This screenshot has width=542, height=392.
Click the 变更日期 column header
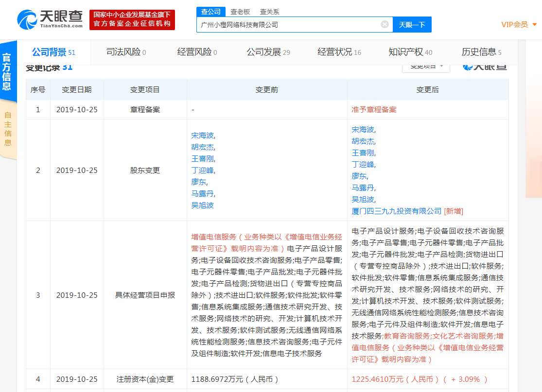[77, 90]
